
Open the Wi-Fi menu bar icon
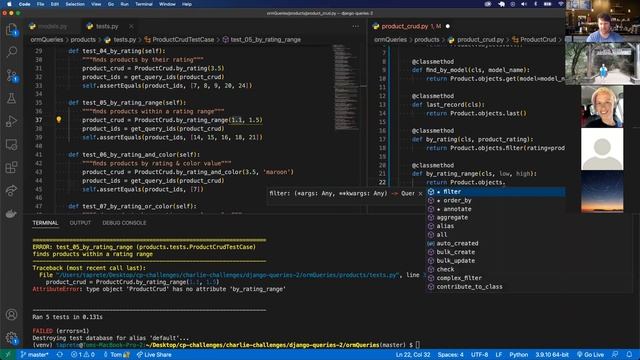pos(561,4)
